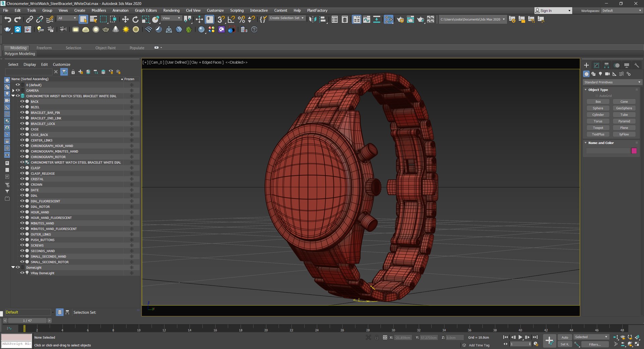Open Render Setup teapot-gear icon
The width and height of the screenshot is (644, 349).
(400, 19)
